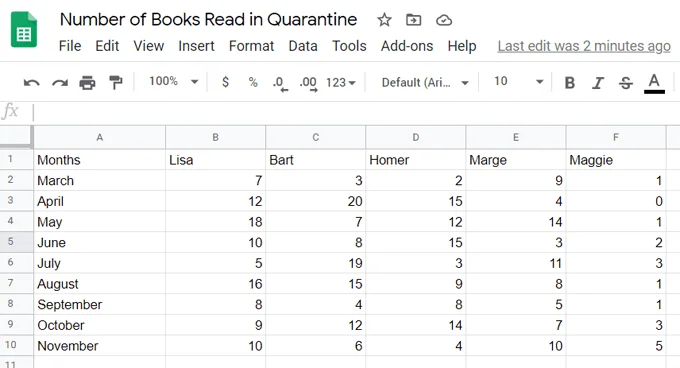Toggle bold formatting

click(x=569, y=82)
